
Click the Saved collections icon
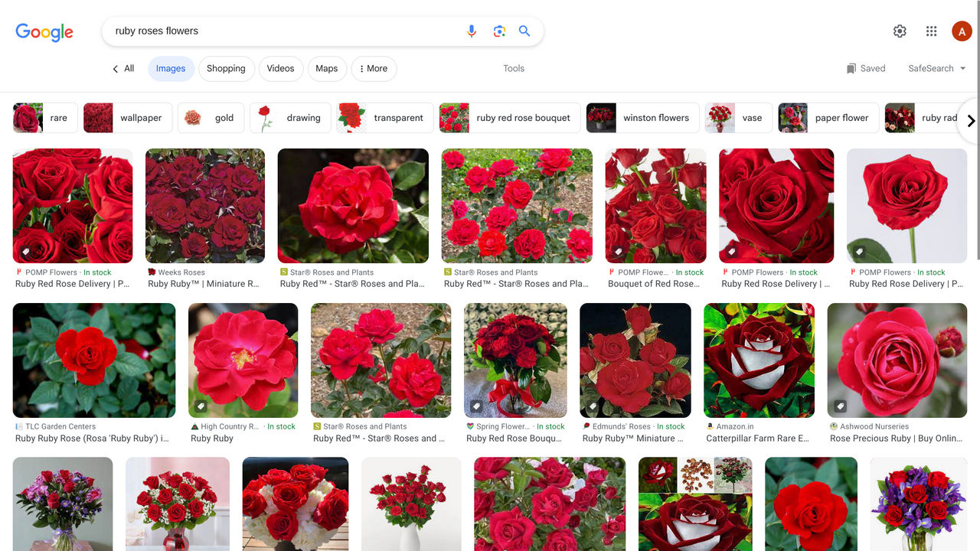pos(851,68)
